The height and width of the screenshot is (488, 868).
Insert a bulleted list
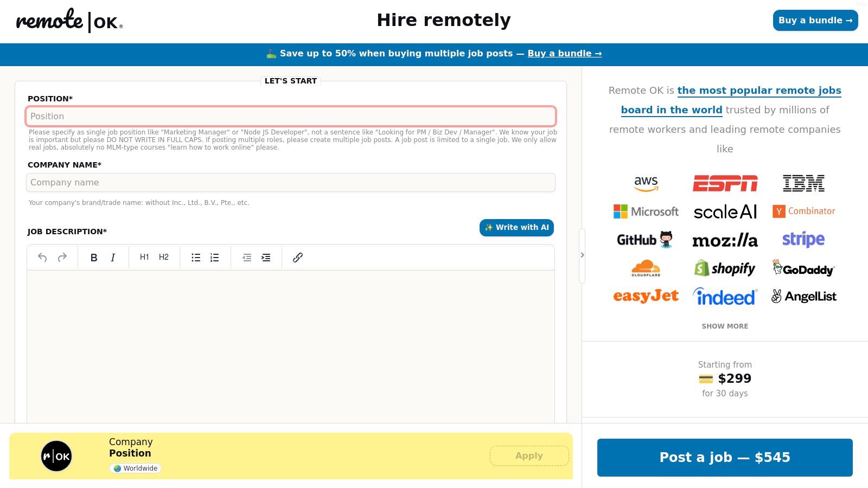(x=196, y=258)
